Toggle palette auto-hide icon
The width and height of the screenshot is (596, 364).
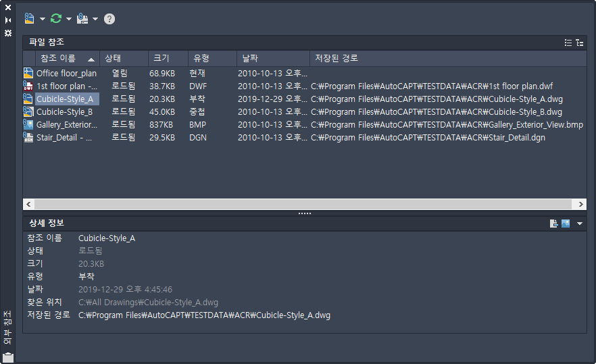point(8,20)
